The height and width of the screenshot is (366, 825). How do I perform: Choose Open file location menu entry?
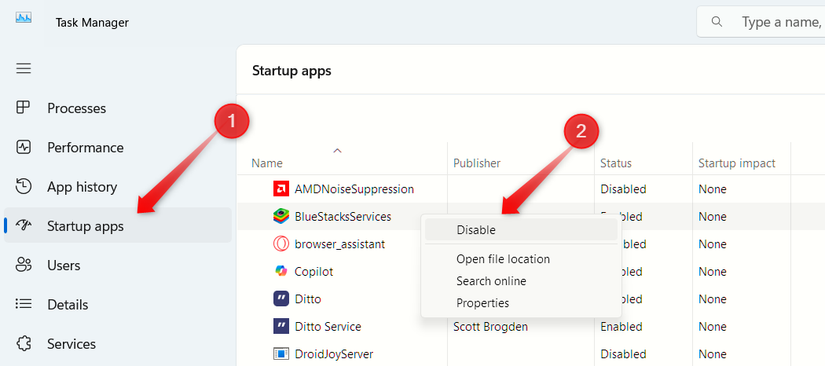(521, 259)
